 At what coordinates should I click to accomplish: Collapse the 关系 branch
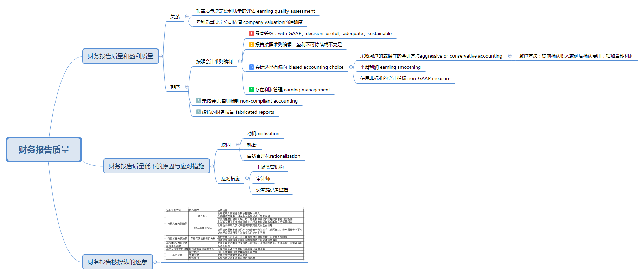(x=187, y=17)
